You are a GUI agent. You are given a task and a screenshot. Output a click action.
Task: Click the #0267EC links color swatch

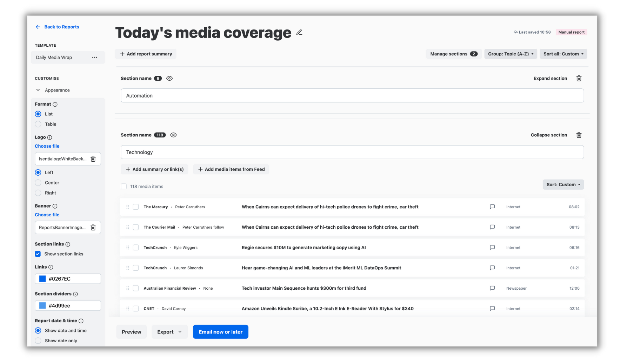(42, 279)
